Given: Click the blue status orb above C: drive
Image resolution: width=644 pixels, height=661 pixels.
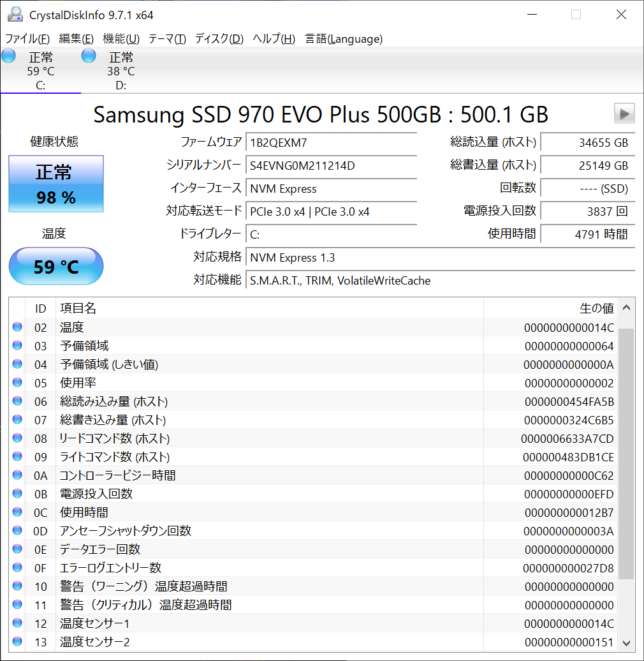Looking at the screenshot, I should (8, 56).
